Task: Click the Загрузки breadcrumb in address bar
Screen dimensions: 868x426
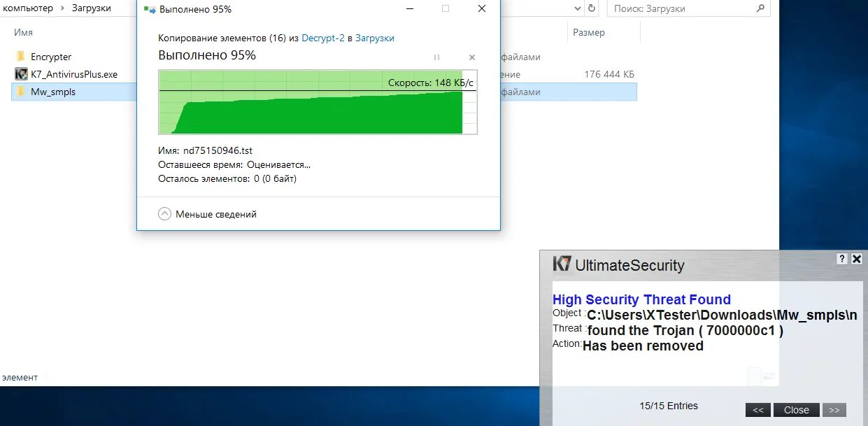Action: tap(92, 8)
